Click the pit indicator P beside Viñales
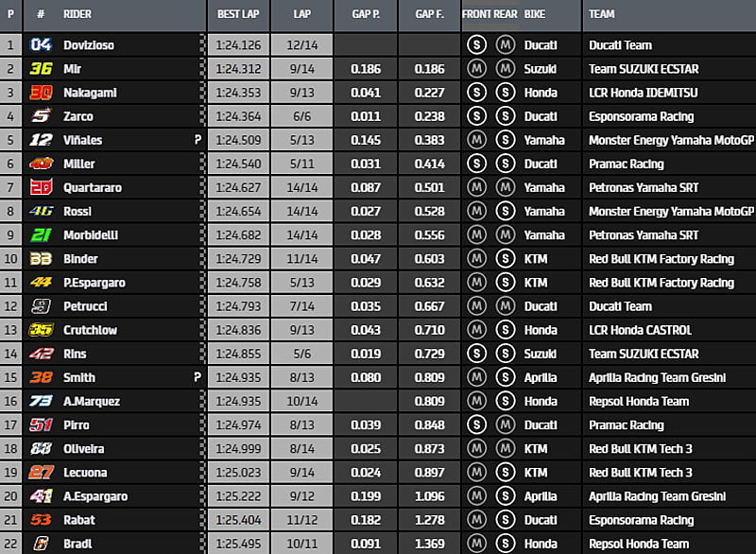The height and width of the screenshot is (554, 756). click(x=198, y=140)
